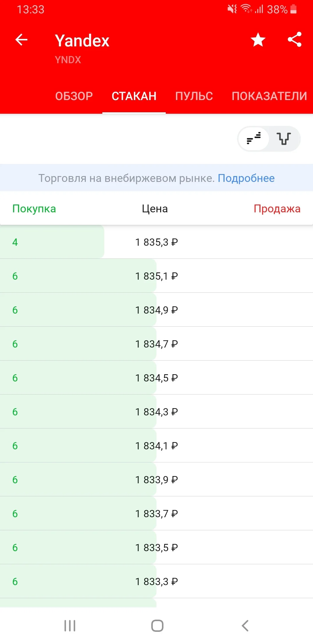Tap the Покупка column header

[34, 209]
